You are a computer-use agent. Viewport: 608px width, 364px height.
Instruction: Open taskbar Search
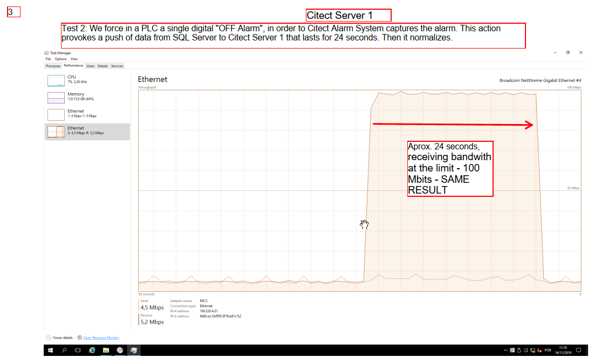coord(64,351)
